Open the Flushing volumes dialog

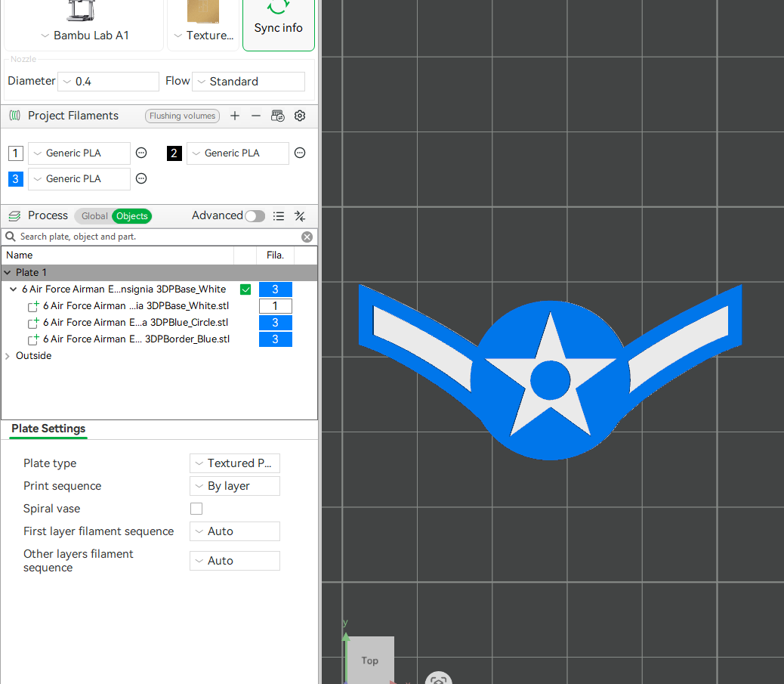(182, 116)
